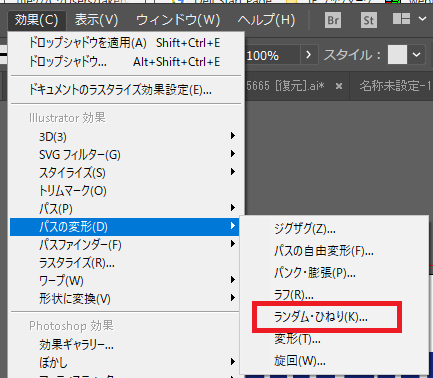Open Adobe Bridge via Br icon
Viewport: 433px width, 378px height.
pyautogui.click(x=333, y=20)
